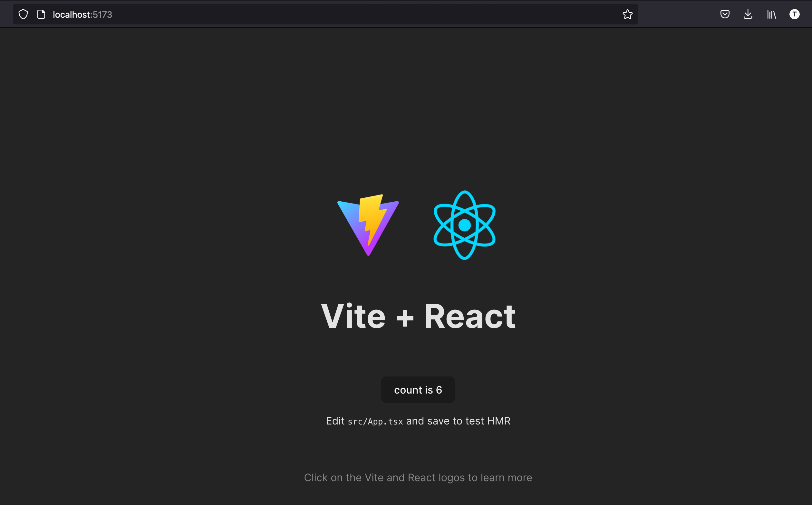
Task: Click the browser download icon
Action: 748,14
